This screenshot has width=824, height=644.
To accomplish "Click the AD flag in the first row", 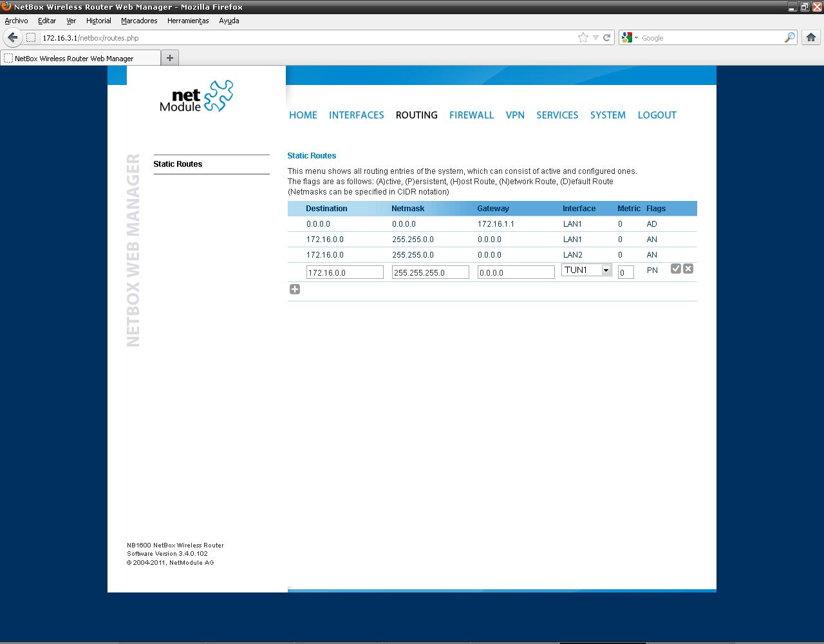I will pyautogui.click(x=652, y=224).
